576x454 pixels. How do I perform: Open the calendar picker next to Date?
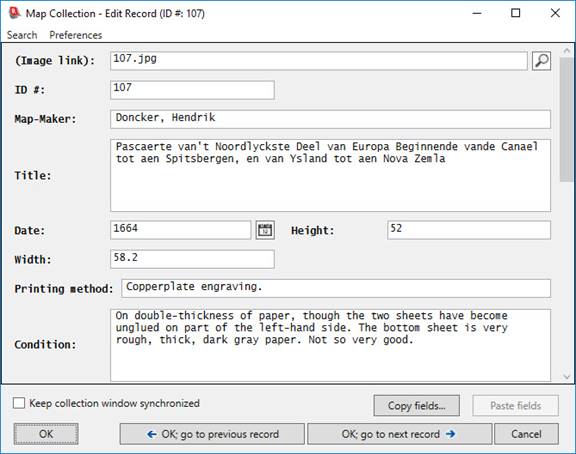click(265, 230)
